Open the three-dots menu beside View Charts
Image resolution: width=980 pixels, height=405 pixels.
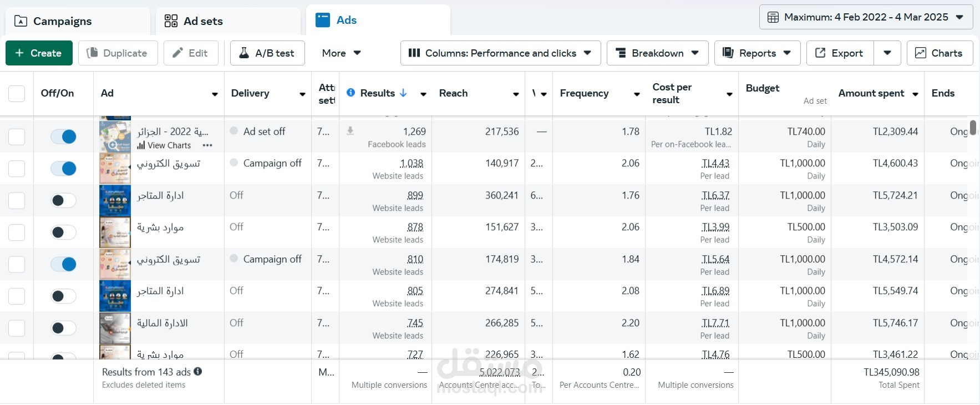(x=207, y=145)
